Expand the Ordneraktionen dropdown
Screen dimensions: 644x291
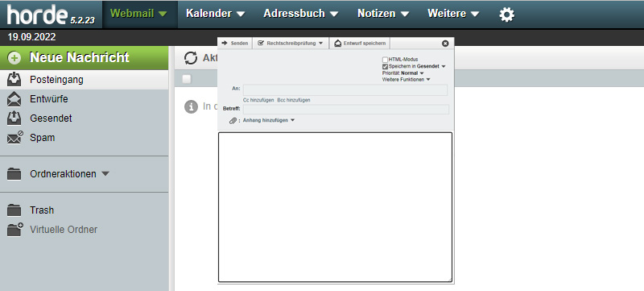105,174
